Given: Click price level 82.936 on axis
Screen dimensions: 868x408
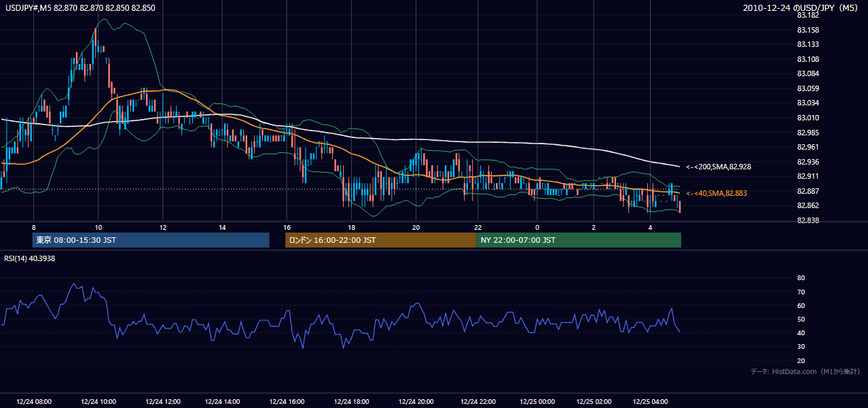Looking at the screenshot, I should click(x=808, y=162).
